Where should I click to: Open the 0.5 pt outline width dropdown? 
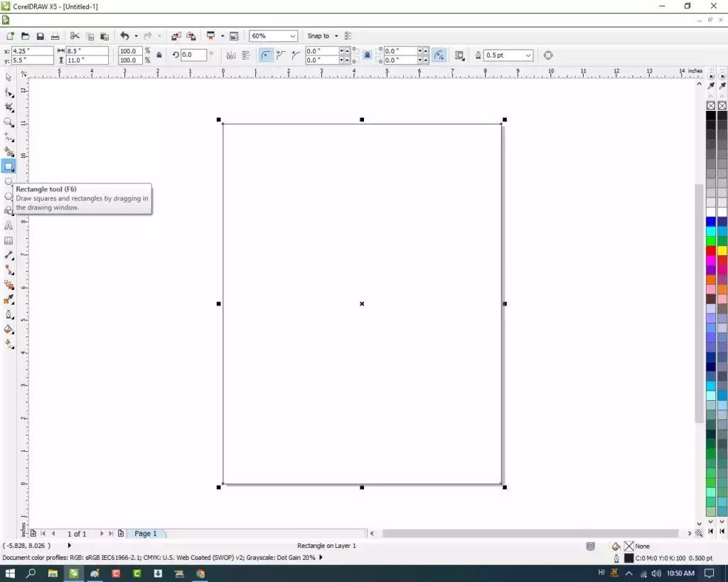click(x=528, y=55)
